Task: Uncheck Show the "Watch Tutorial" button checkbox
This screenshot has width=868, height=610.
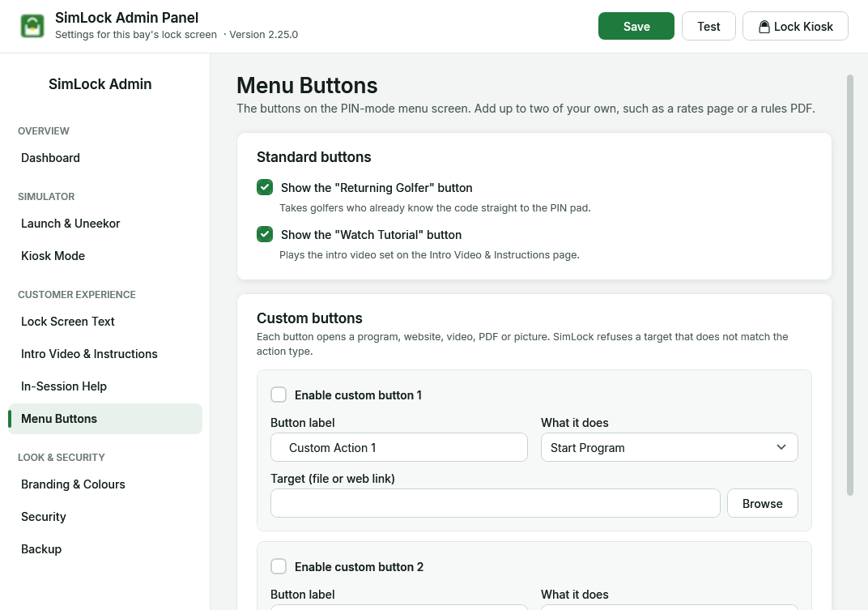Action: pos(265,234)
